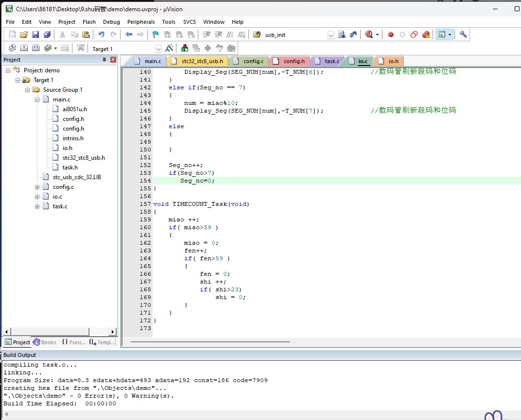Open the File menu

tap(10, 22)
